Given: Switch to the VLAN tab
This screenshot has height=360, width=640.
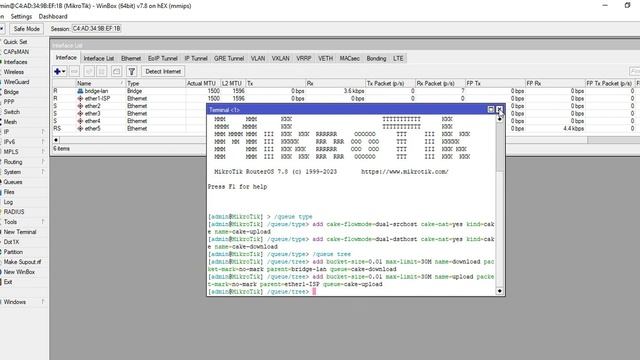Looking at the screenshot, I should point(258,58).
